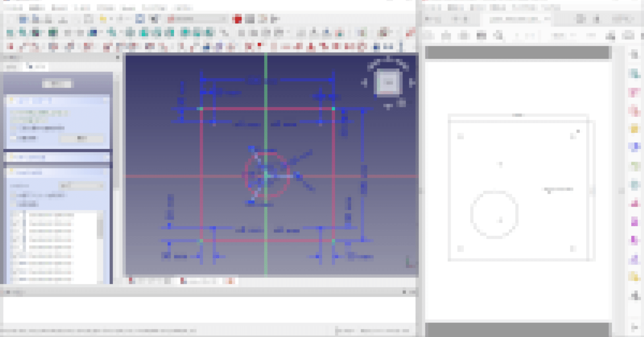Screen dimensions: 644x337
Task: Click the Update button in Solver messages
Action: pos(82,138)
